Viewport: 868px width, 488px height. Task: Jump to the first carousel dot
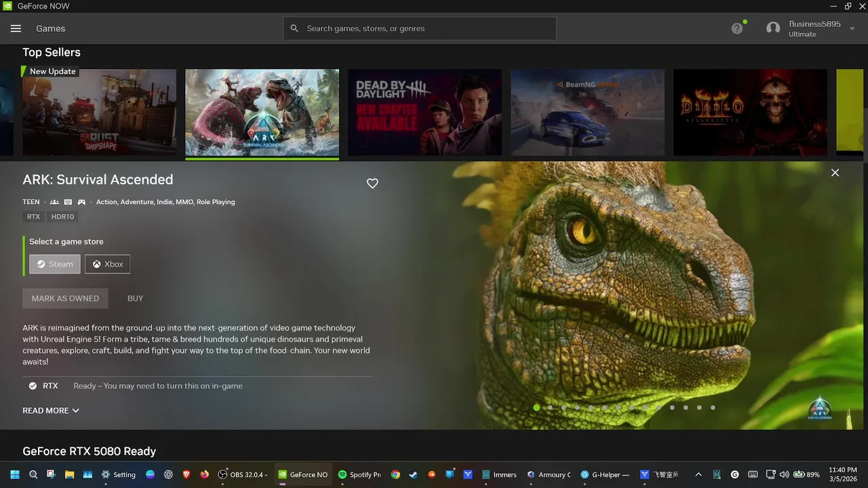point(536,407)
